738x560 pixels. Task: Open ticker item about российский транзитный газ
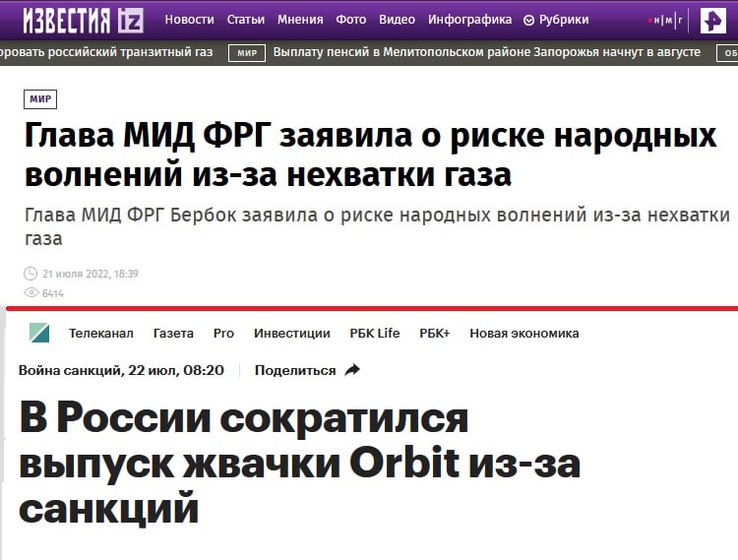pyautogui.click(x=106, y=52)
